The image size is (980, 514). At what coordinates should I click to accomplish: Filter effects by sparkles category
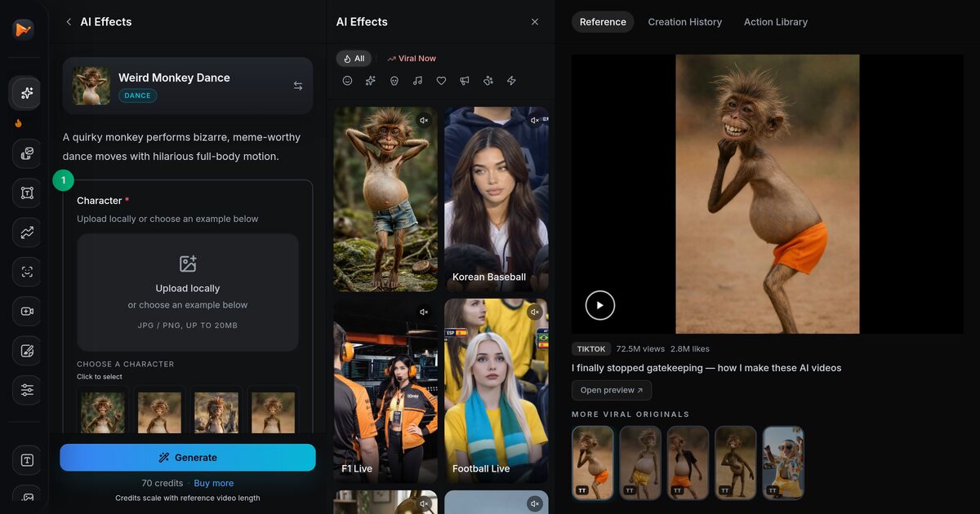click(371, 81)
